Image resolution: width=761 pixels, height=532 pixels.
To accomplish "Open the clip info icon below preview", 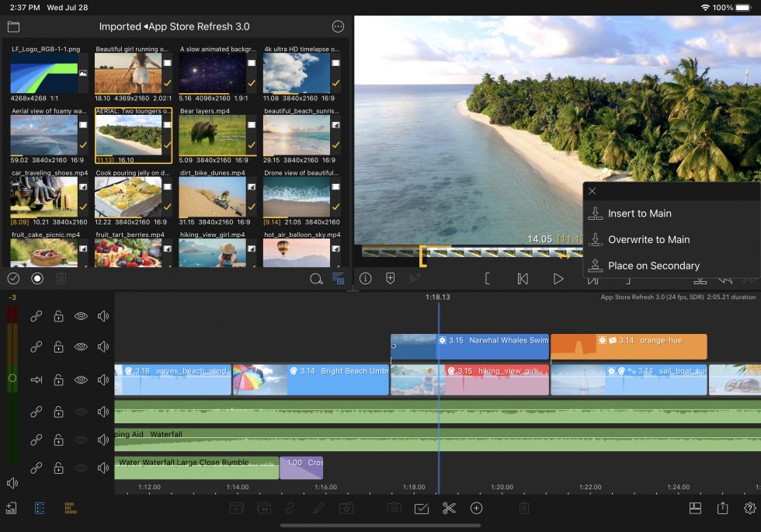I will 365,279.
